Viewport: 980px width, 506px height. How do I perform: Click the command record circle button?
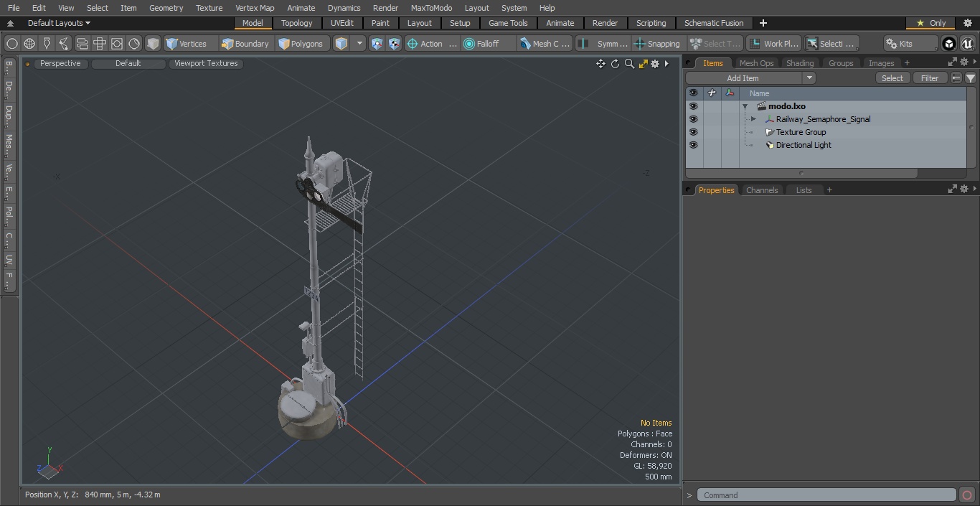tap(966, 495)
